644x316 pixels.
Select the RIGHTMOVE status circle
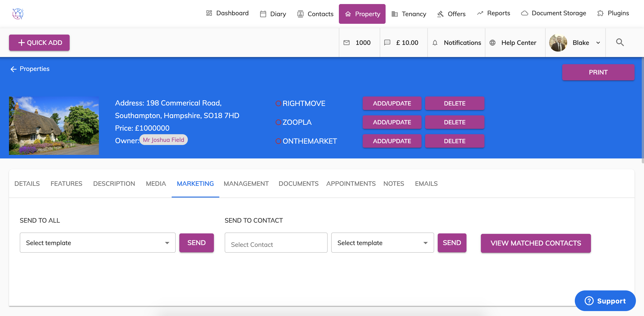278,103
